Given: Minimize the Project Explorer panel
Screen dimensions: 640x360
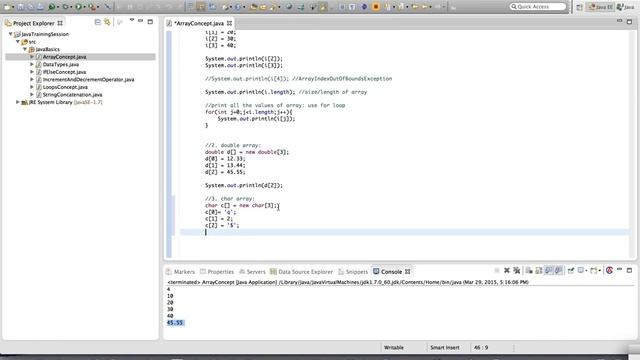Looking at the screenshot, I should coord(140,20).
